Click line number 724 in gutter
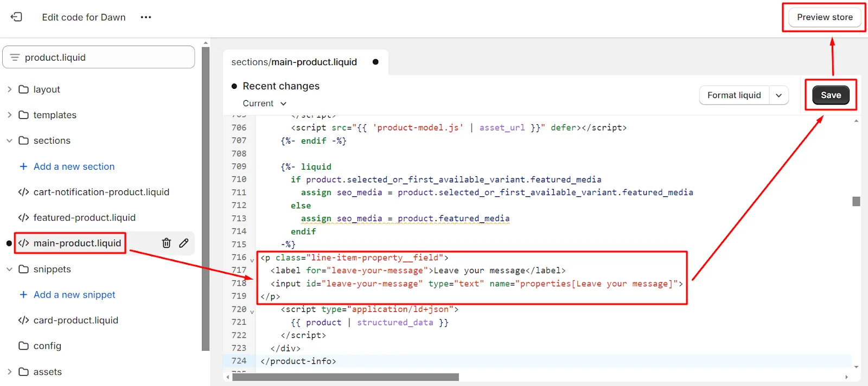868x386 pixels. (239, 361)
